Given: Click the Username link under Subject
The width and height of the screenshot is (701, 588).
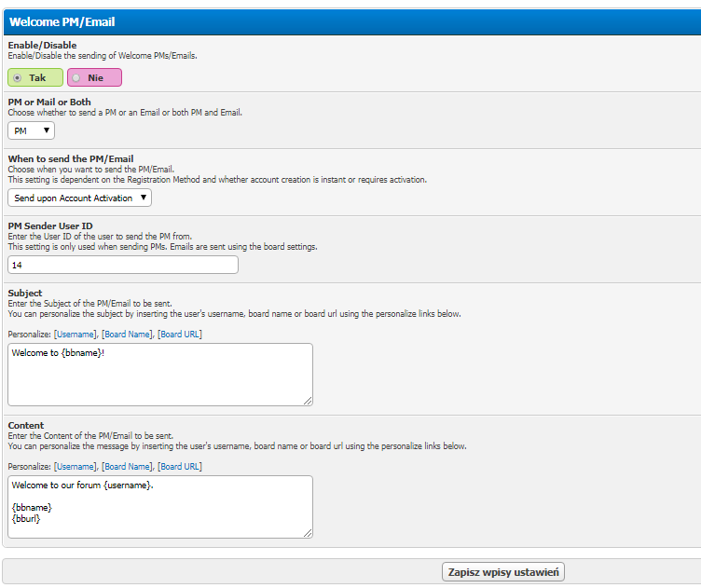Looking at the screenshot, I should point(75,335).
